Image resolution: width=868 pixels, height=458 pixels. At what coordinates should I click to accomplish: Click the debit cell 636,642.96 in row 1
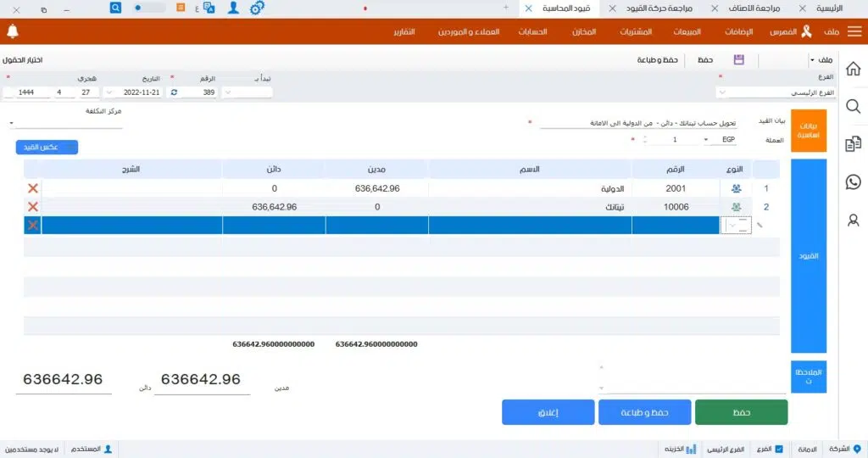(x=377, y=188)
